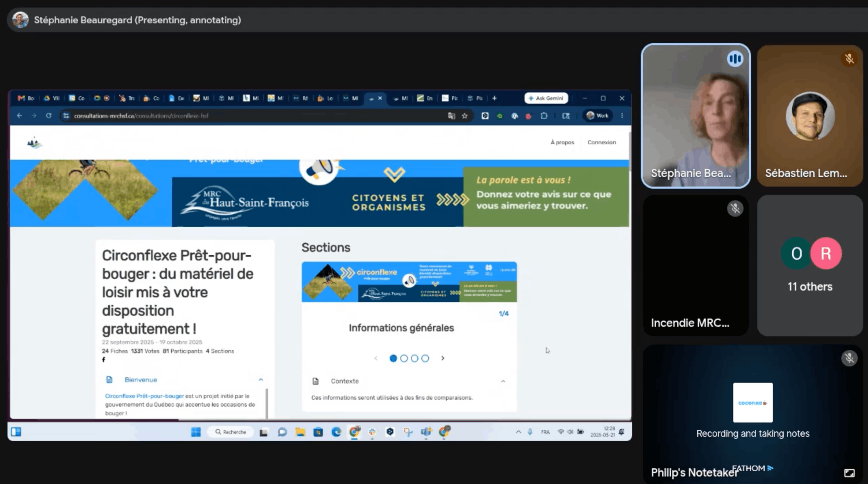Open Microsoft Store from the taskbar
Image resolution: width=868 pixels, height=484 pixels.
318,432
